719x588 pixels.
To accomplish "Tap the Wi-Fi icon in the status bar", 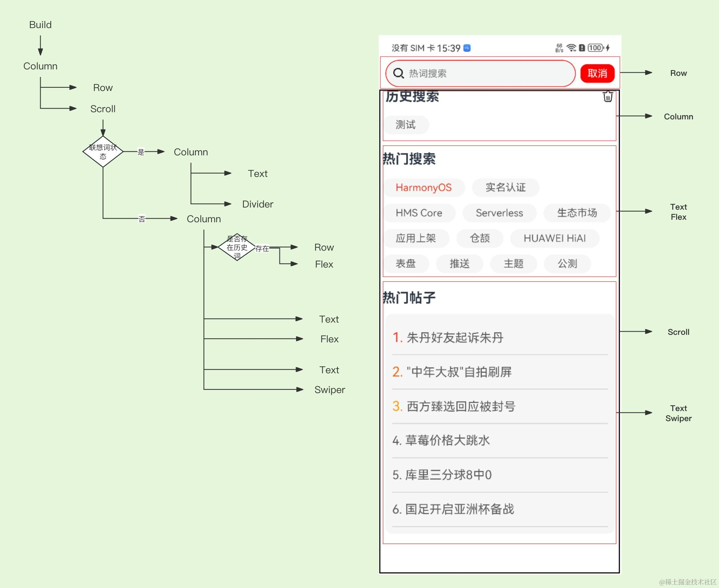I will pyautogui.click(x=571, y=48).
